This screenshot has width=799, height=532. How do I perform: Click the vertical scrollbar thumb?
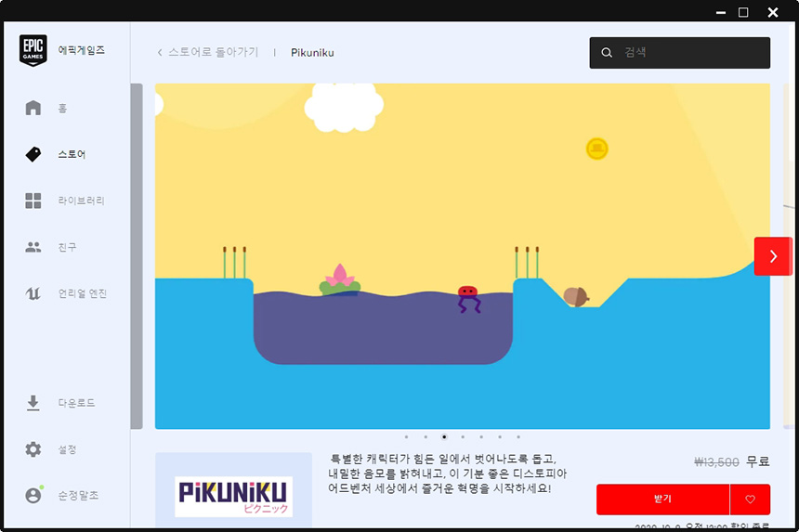[x=137, y=256]
